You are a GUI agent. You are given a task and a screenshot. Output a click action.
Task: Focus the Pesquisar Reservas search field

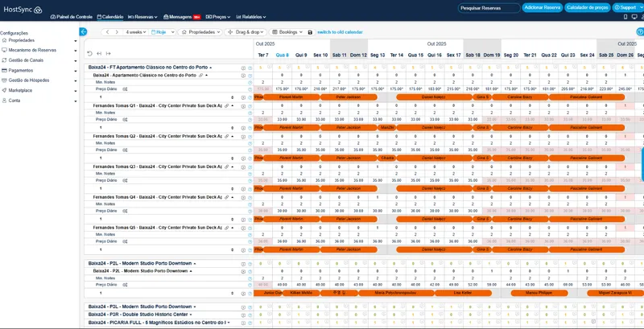coord(489,8)
